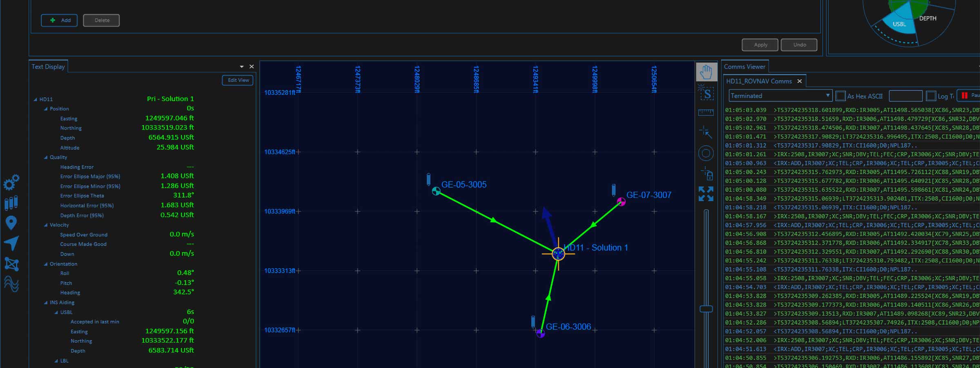Click the comms log line at 01:05:03.039

click(x=852, y=110)
